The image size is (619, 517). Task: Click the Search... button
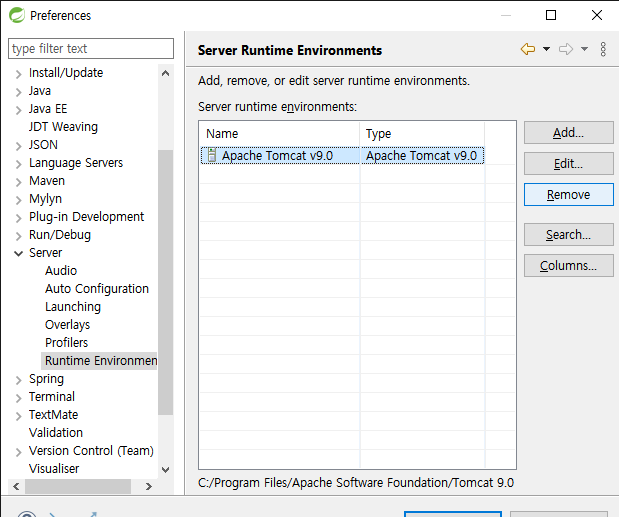pos(568,234)
